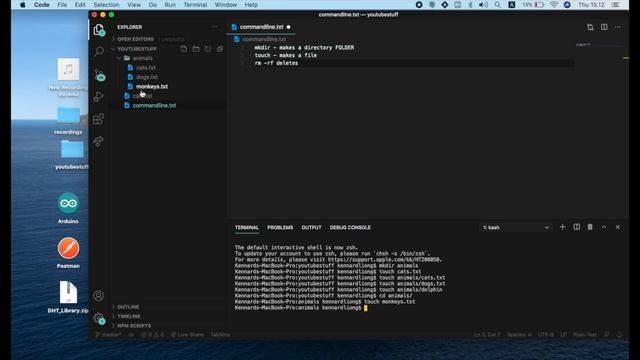Viewport: 640px width, 360px height.
Task: Open commandline.txt in the explorer tree
Action: pos(154,105)
